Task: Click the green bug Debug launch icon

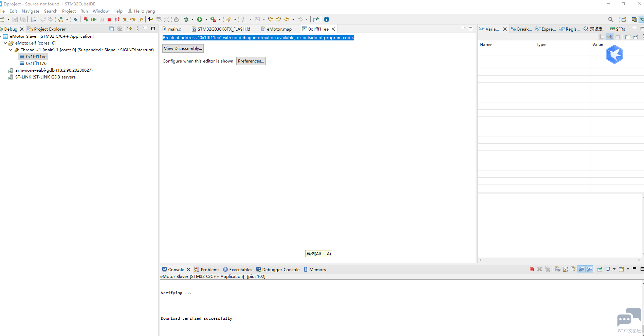Action: pos(186,19)
